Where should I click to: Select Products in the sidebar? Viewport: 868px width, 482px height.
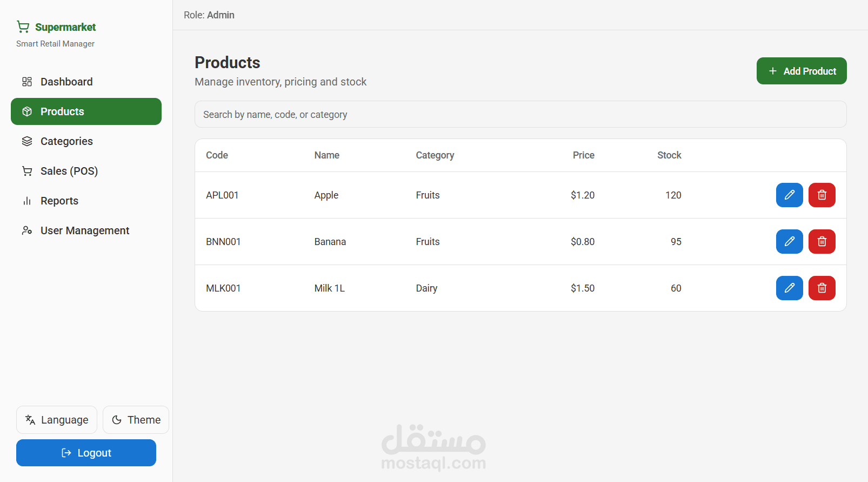(x=86, y=111)
